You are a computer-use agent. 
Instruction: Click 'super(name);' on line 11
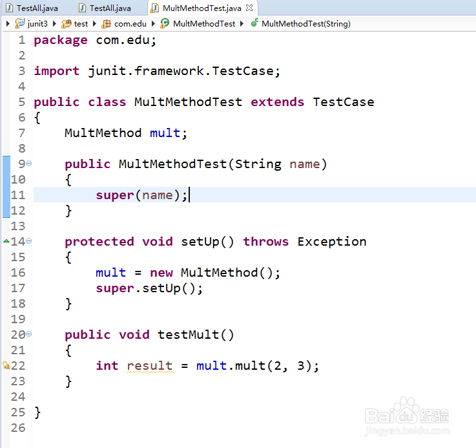pyautogui.click(x=142, y=195)
